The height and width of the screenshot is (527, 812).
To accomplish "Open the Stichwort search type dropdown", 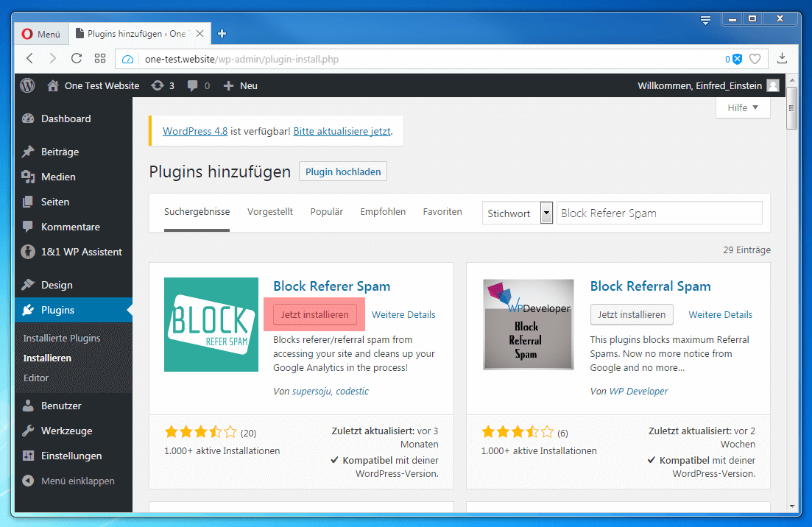I will point(518,213).
